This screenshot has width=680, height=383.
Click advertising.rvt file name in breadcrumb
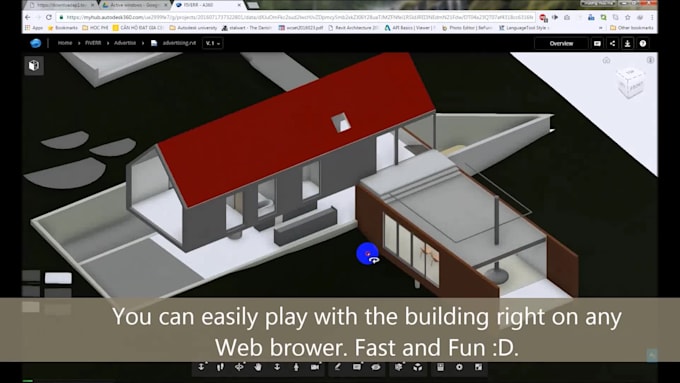179,43
